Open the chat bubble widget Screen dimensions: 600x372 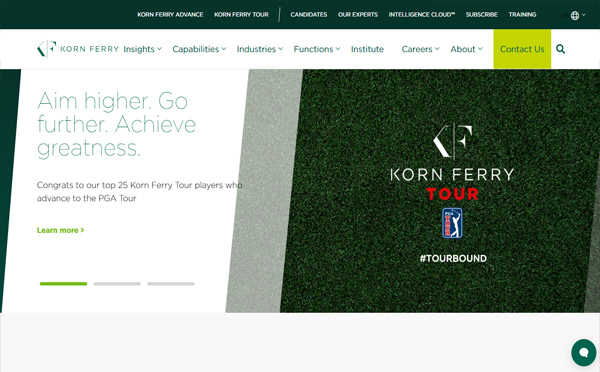tap(584, 352)
